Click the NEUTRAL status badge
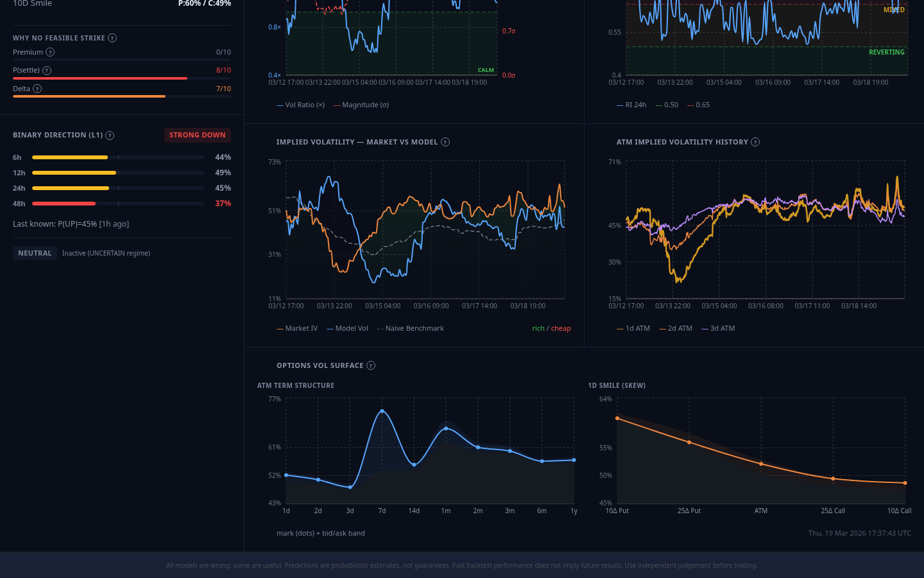 [x=35, y=253]
